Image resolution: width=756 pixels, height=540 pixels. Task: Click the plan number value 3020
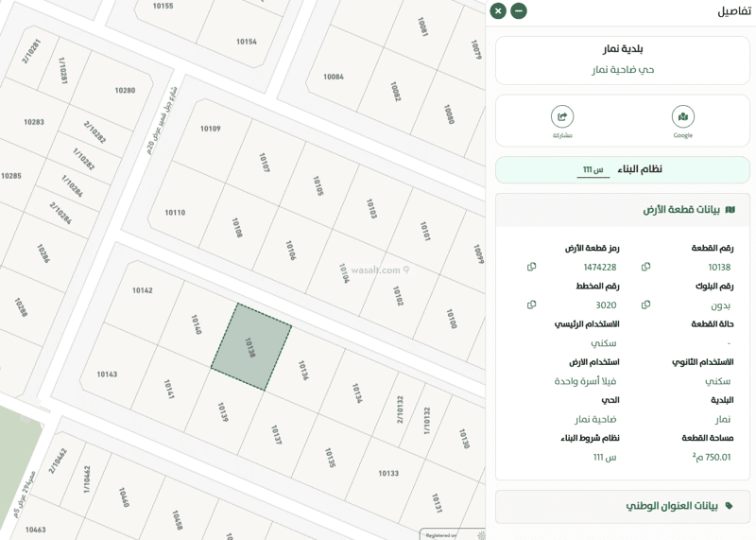pos(606,305)
